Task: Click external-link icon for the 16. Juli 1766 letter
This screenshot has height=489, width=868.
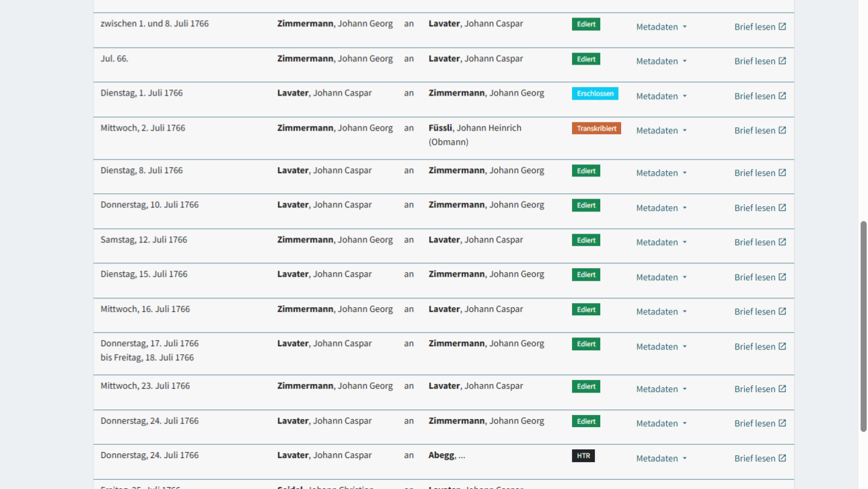Action: (782, 312)
